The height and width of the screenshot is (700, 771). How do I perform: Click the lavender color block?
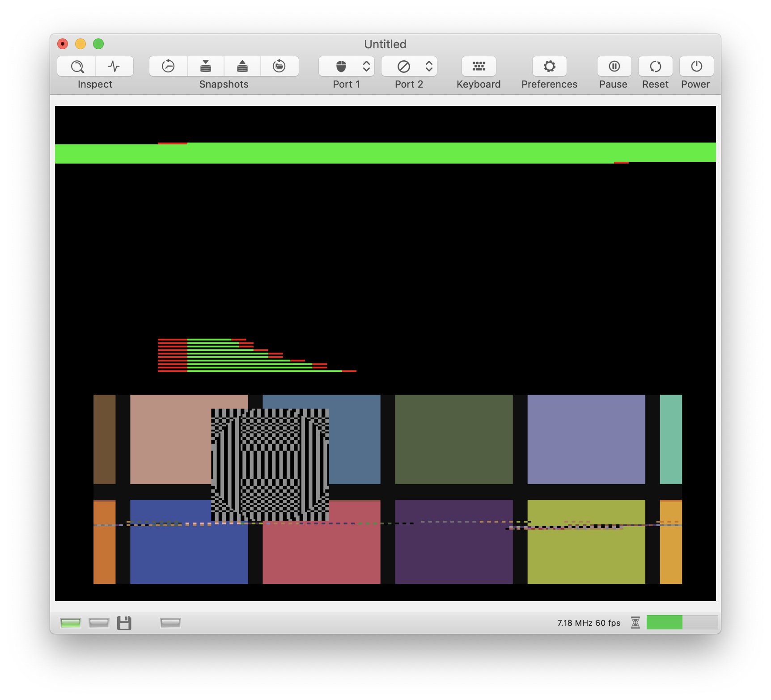(x=586, y=439)
